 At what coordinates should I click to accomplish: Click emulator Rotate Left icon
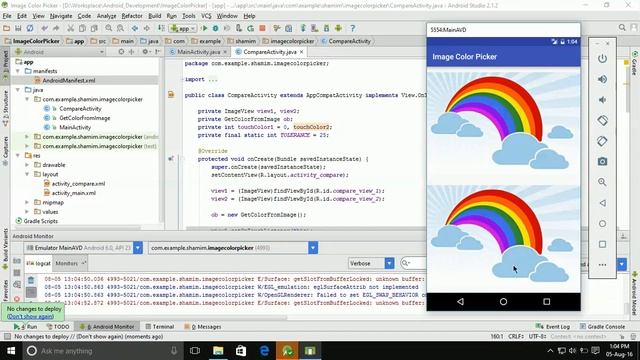[x=602, y=120]
